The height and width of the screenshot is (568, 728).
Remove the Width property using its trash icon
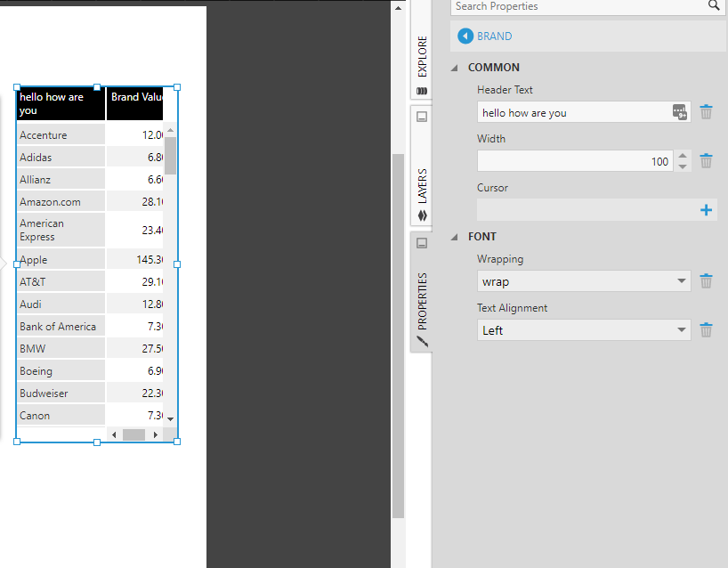point(706,161)
